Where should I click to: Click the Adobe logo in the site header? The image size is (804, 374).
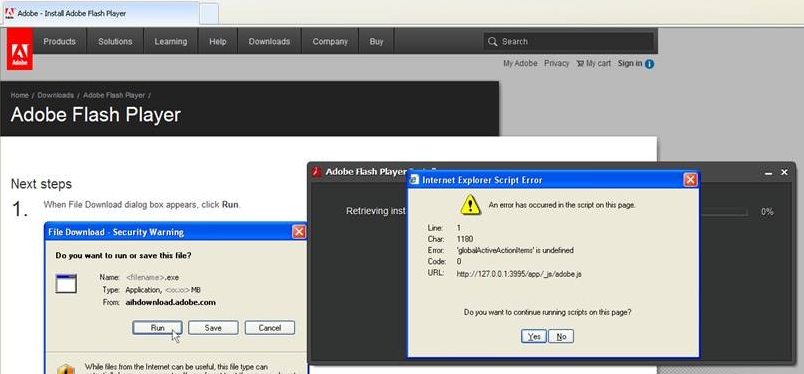click(20, 49)
